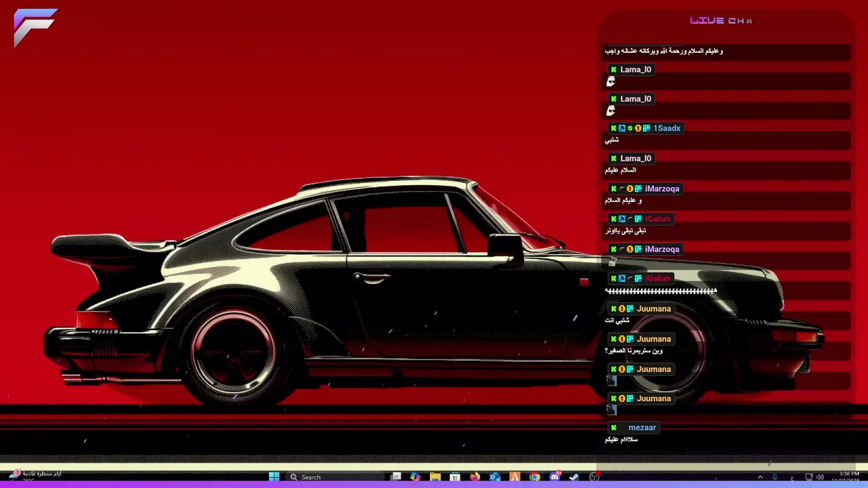Open the orange app icon left of Chrome
Viewport: 868px width, 488px height.
(515, 477)
